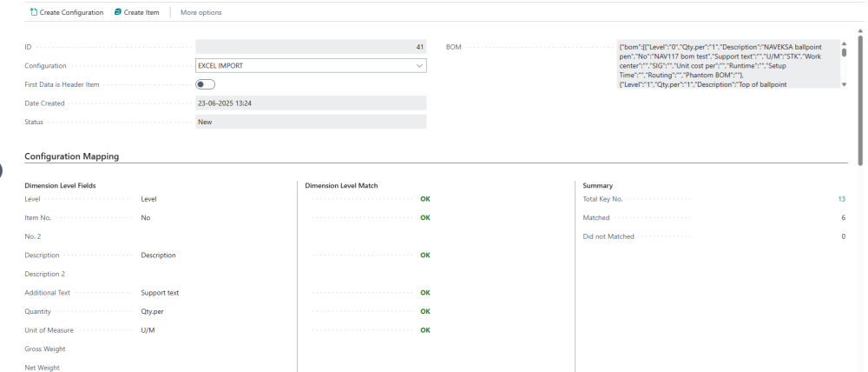Viewport: 868px width, 372px height.
Task: Toggle First Data is Header Item switch
Action: [206, 84]
